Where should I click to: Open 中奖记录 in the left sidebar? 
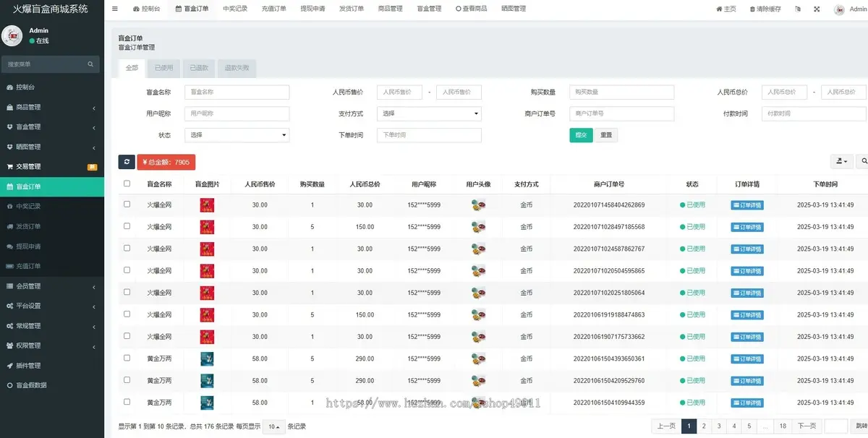pos(52,206)
